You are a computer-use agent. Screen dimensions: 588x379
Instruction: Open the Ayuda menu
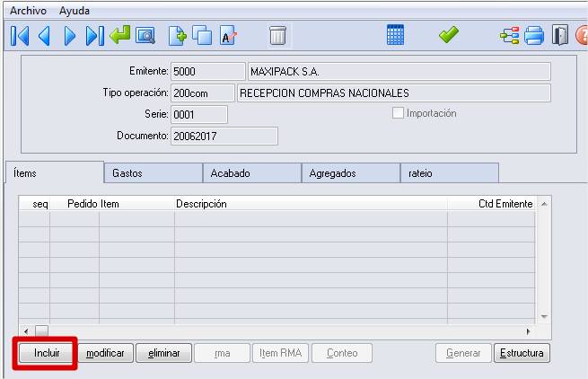[x=75, y=11]
